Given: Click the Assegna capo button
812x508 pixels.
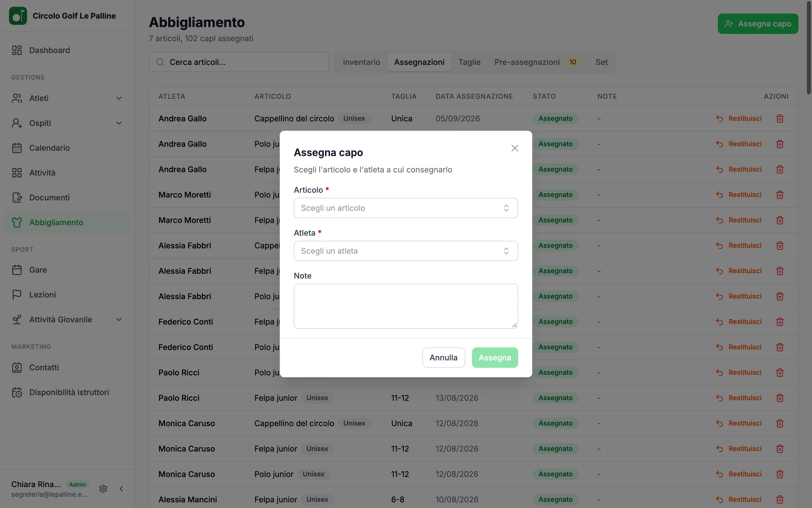Looking at the screenshot, I should click(758, 24).
